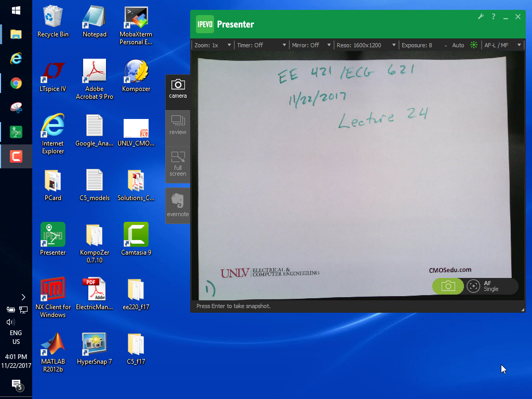Switch ENG US input language
Viewport: 532px width, 399px height.
(16, 337)
